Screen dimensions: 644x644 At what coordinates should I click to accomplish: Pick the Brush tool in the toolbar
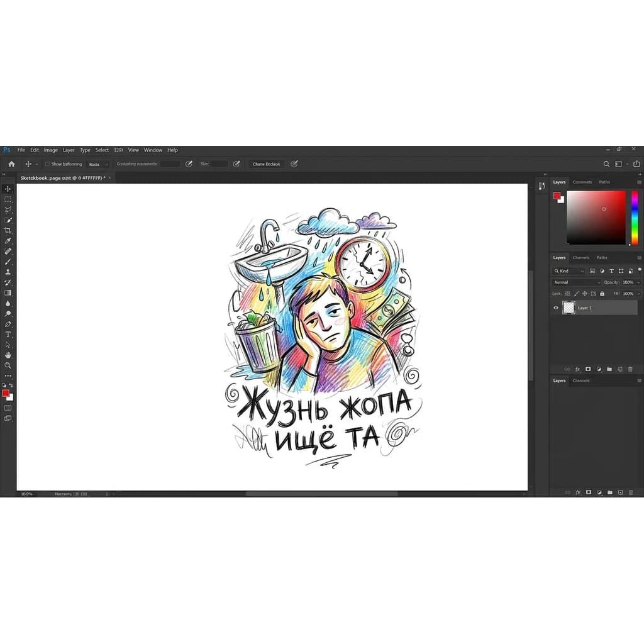pos(8,262)
